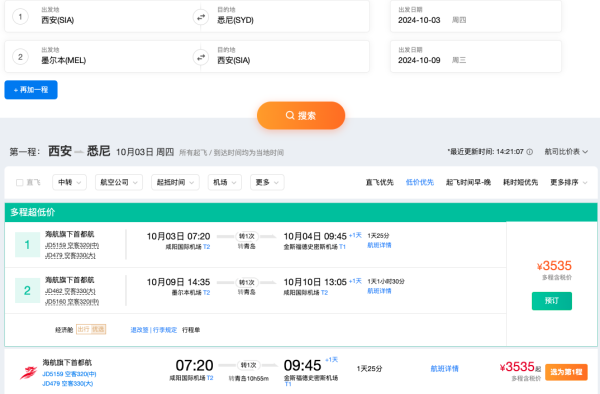The image size is (600, 394).
Task: Sort by 耗时短优先
Action: click(x=520, y=182)
